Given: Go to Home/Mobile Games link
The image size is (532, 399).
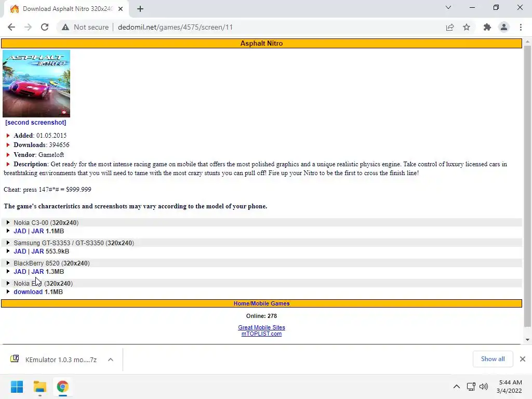Looking at the screenshot, I should 262,303.
